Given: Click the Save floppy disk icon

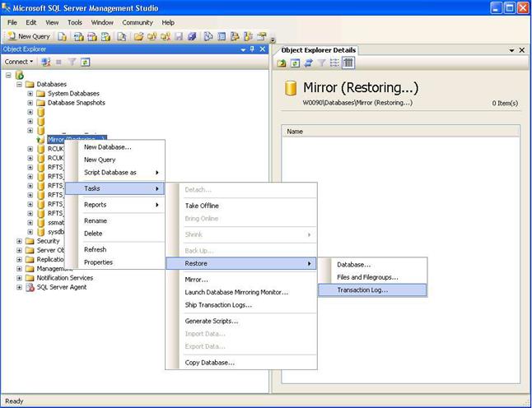Looking at the screenshot, I should click(x=179, y=36).
